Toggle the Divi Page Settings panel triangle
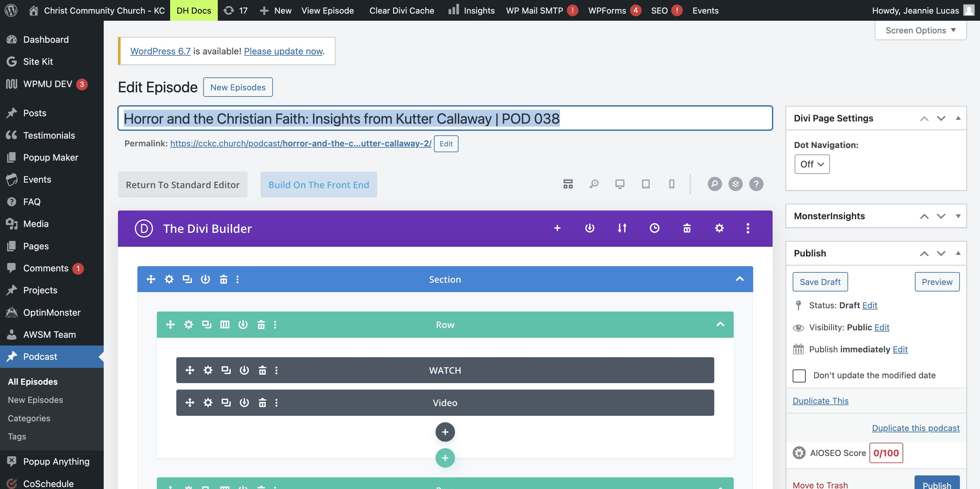Viewport: 980px width, 489px height. click(x=958, y=118)
